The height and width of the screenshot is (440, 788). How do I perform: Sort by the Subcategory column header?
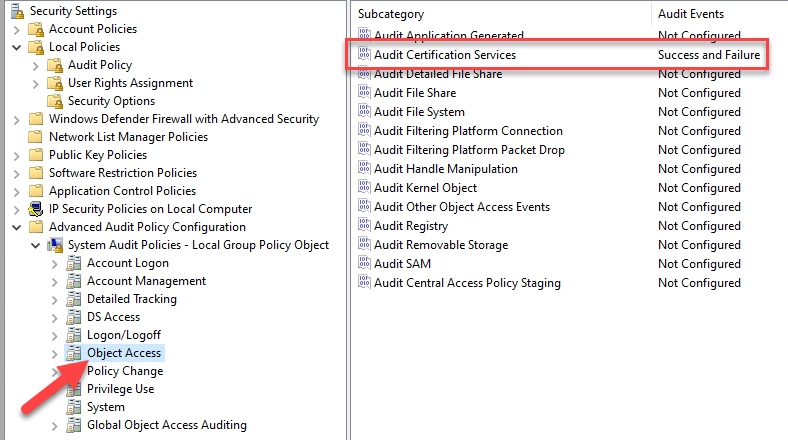(500, 14)
